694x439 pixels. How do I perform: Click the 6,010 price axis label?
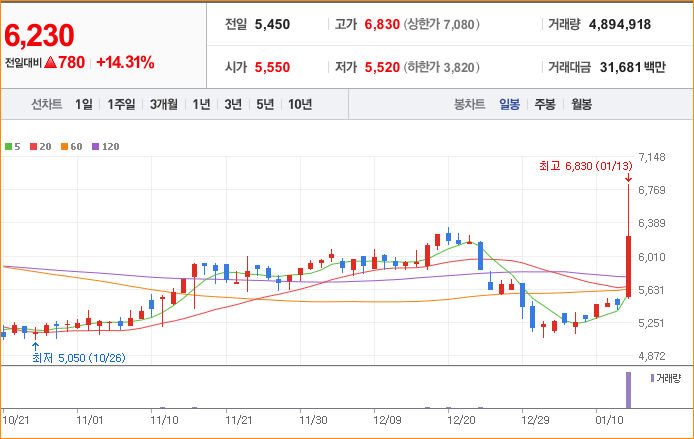click(x=652, y=257)
